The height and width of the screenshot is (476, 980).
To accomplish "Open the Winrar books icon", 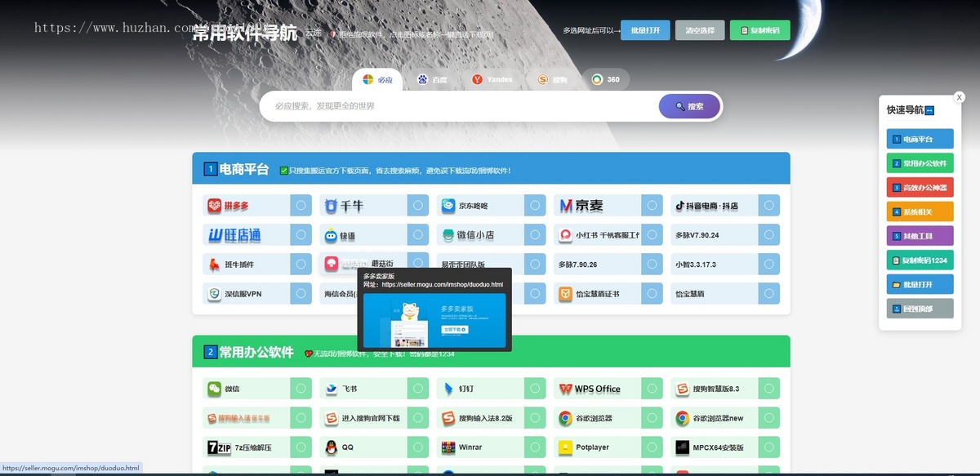I will pos(448,447).
